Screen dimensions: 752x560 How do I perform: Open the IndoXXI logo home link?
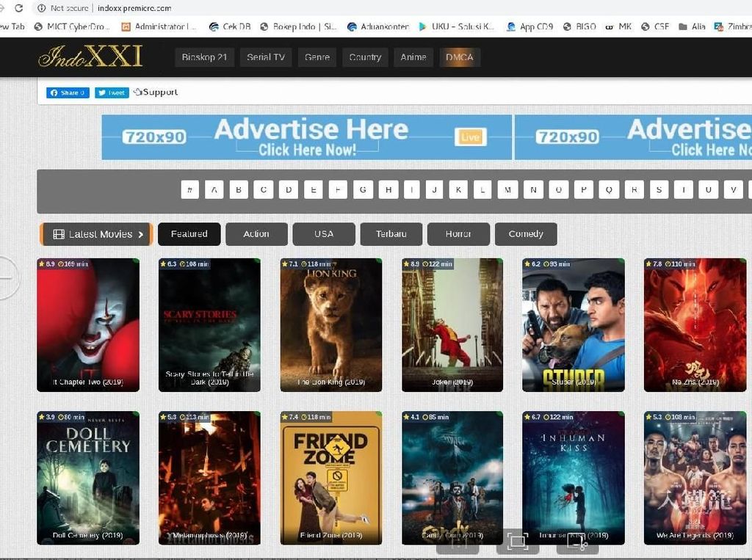[x=90, y=57]
